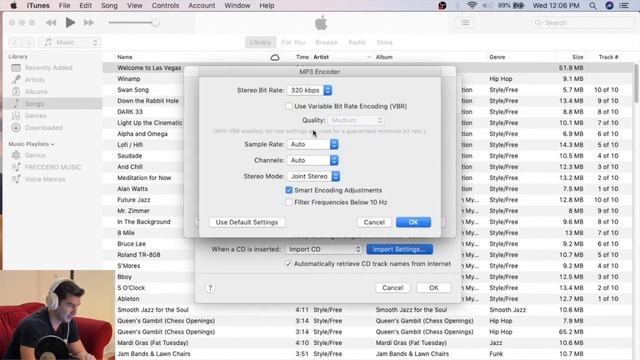The image size is (640, 360).
Task: Open the Apple menu
Action: coord(13,5)
